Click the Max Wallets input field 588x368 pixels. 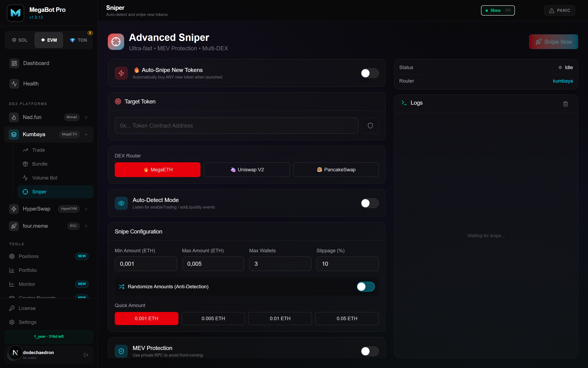click(280, 264)
